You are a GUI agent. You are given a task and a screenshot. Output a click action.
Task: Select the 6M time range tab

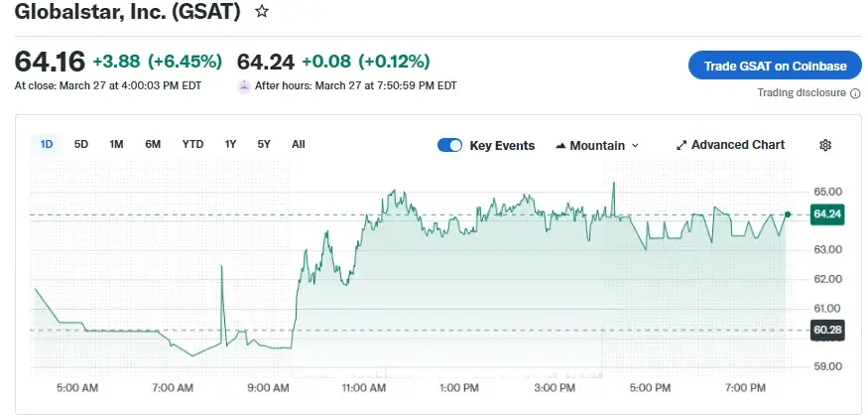153,145
